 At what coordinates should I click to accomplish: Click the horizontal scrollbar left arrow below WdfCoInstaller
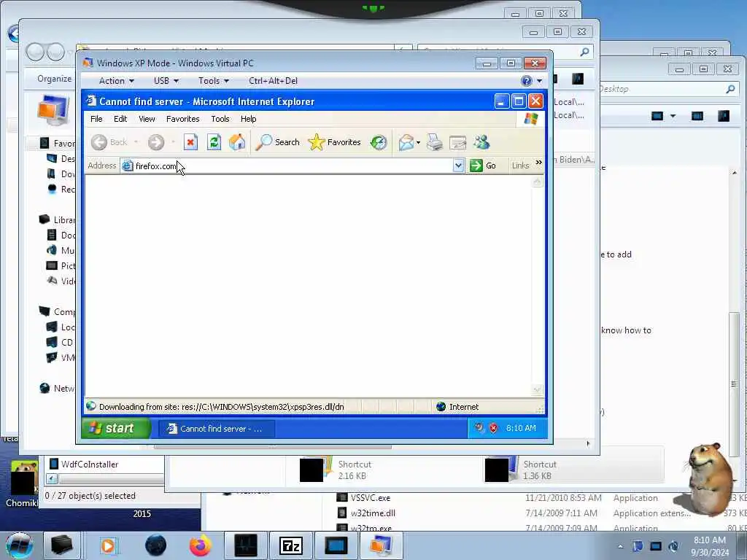52,478
